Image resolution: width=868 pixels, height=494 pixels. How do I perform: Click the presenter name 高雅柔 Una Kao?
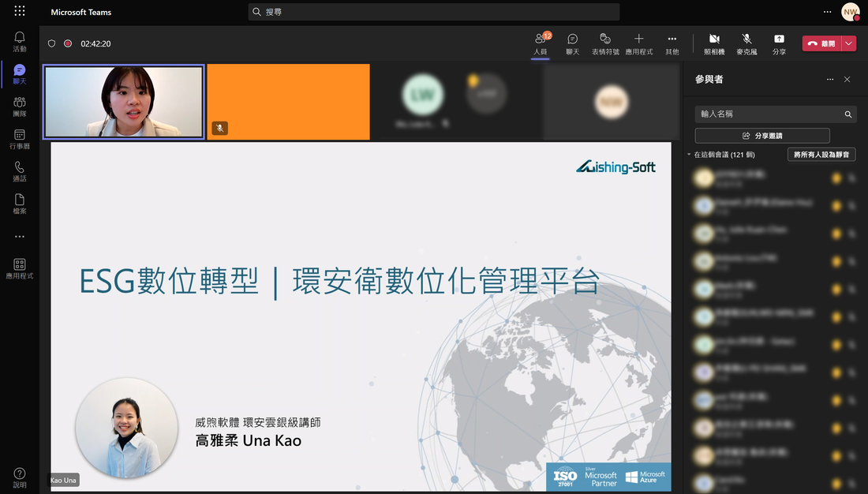coord(249,441)
